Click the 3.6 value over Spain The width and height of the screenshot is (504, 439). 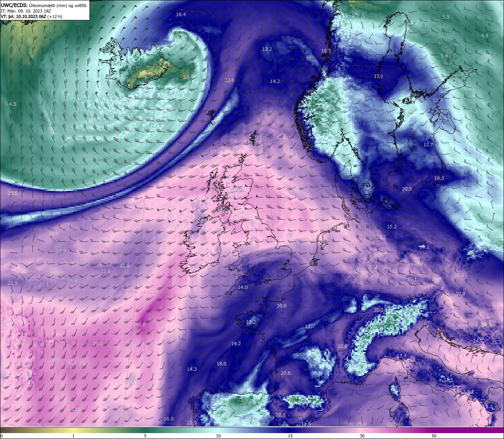click(x=244, y=400)
